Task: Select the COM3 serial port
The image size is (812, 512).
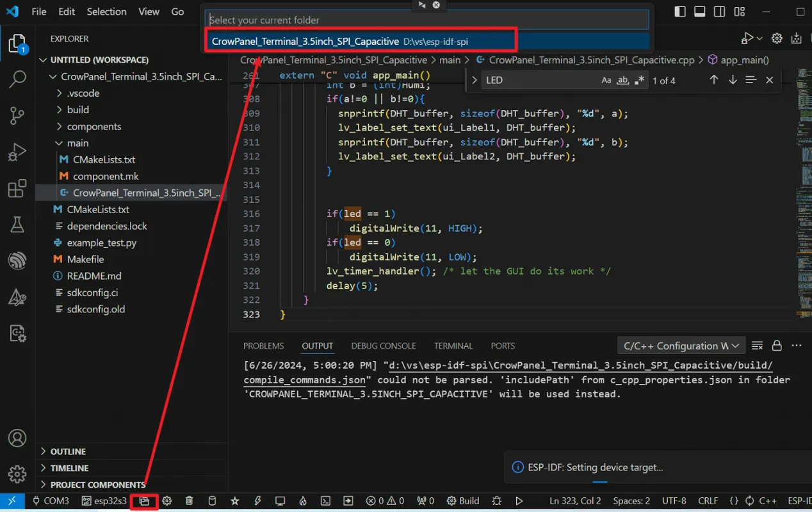Action: (x=50, y=501)
